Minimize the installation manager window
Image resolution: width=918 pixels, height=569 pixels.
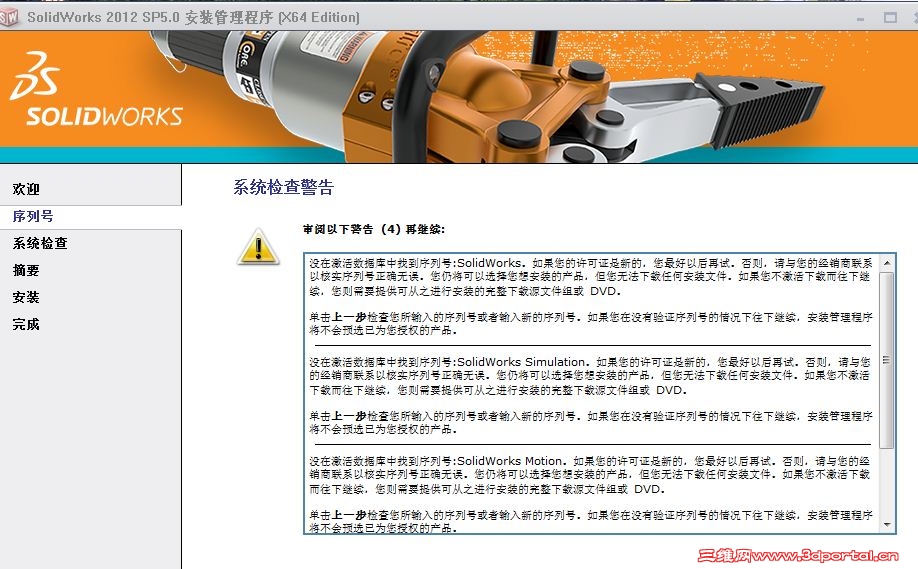[x=860, y=18]
